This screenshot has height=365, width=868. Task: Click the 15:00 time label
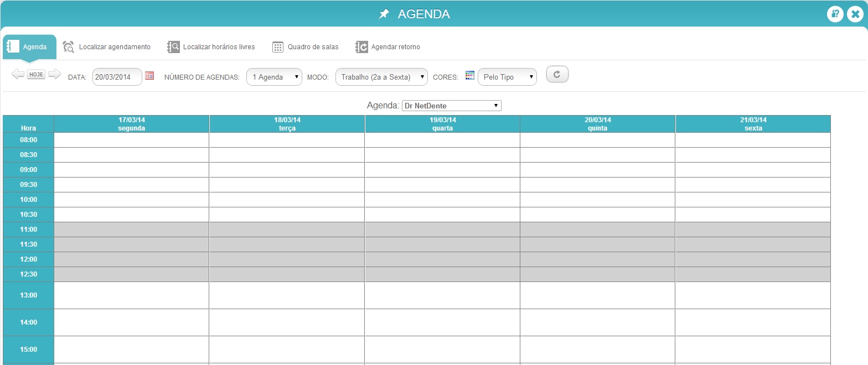(x=28, y=350)
